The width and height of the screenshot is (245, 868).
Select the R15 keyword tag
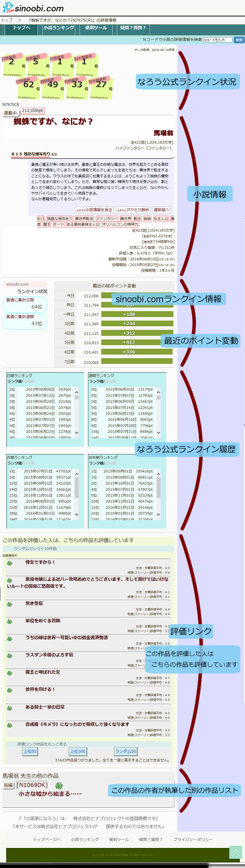[x=41, y=219]
